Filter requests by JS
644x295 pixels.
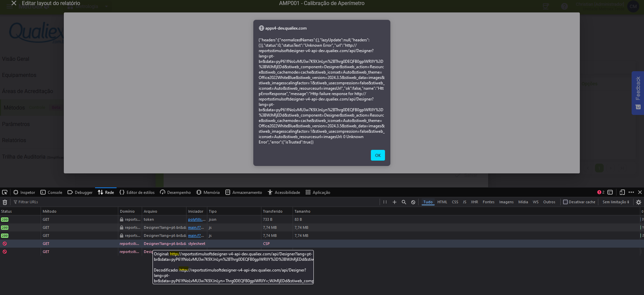(465, 202)
